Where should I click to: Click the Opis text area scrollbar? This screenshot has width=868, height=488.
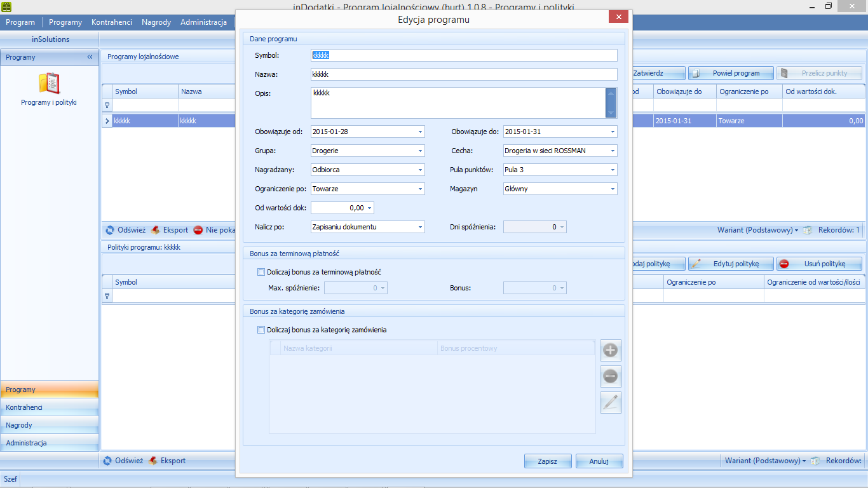click(611, 103)
